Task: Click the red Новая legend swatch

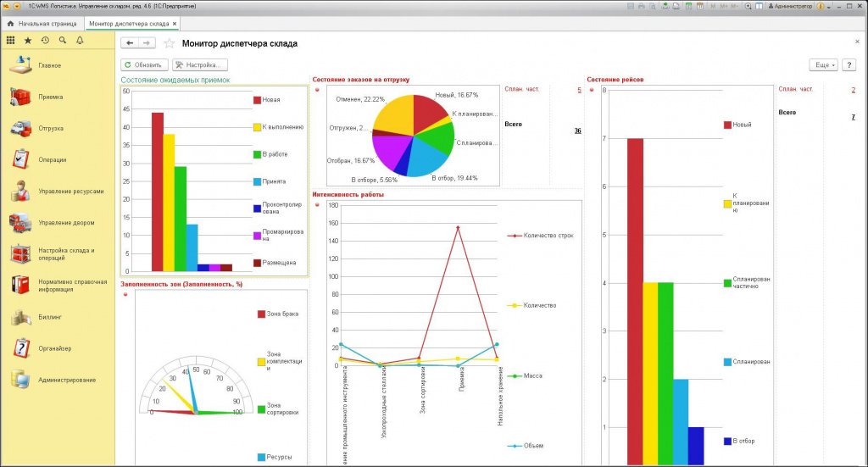Action: (257, 100)
